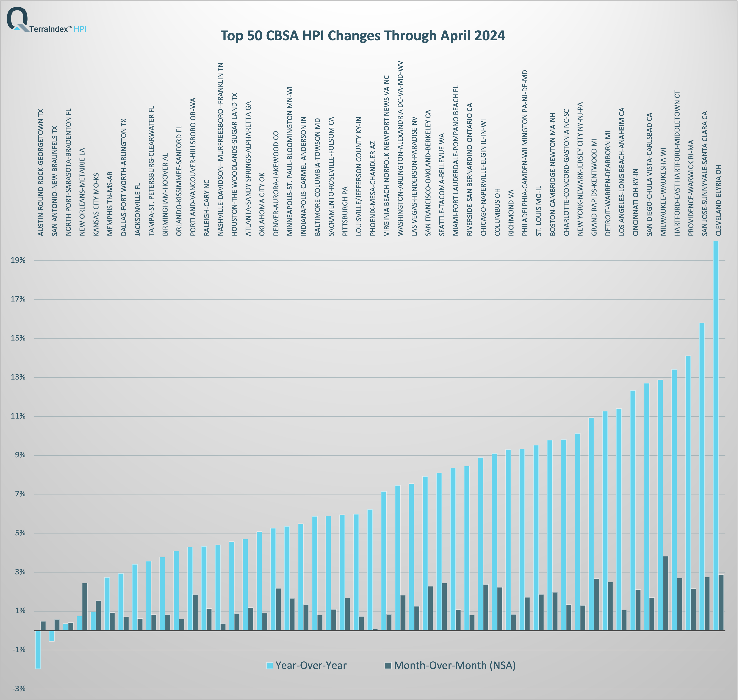This screenshot has width=739, height=700.
Task: Click the 'AUSTIN-ROUND ROCK-GEORGETOWN TX' label
Action: (x=41, y=172)
